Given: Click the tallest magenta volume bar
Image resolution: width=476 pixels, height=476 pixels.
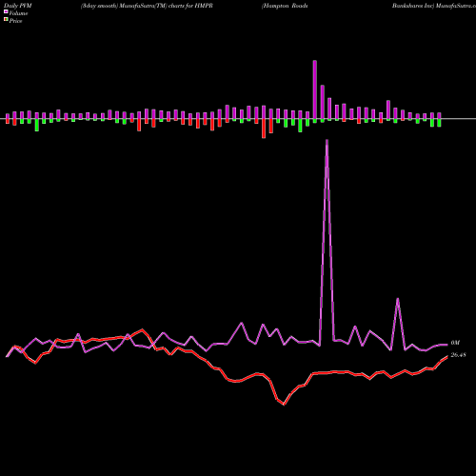Looking at the screenshot, I should click(x=315, y=89).
